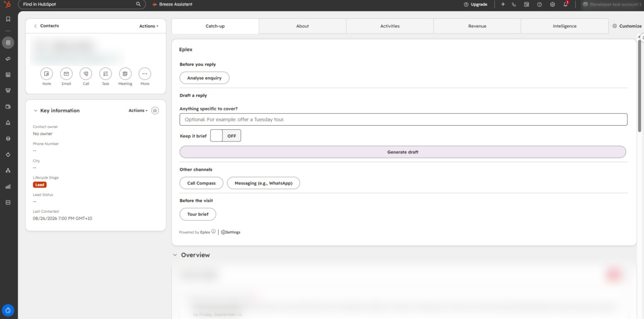Click Messaging (e.g., WhatsApp) button

263,183
